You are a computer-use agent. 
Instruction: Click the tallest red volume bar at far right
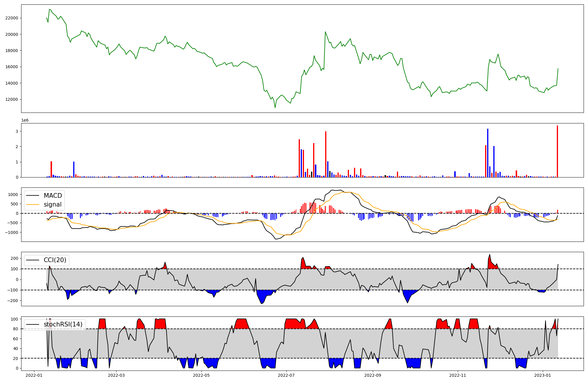[x=557, y=151]
